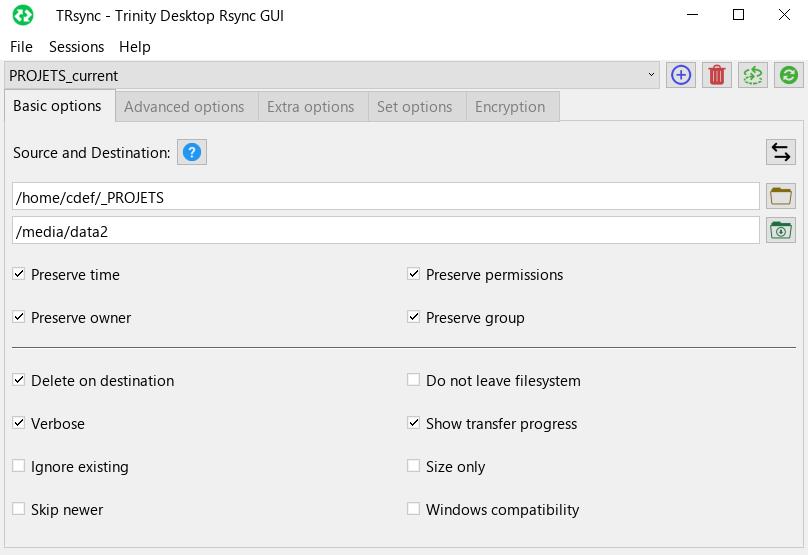Uncheck Delete on destination
This screenshot has height=555, width=808.
19,380
